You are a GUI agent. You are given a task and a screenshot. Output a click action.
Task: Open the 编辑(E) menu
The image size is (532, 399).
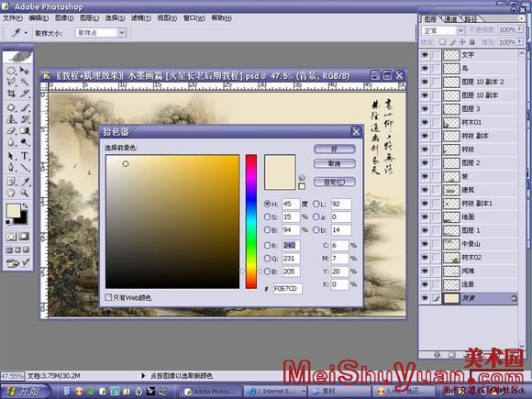coord(39,18)
